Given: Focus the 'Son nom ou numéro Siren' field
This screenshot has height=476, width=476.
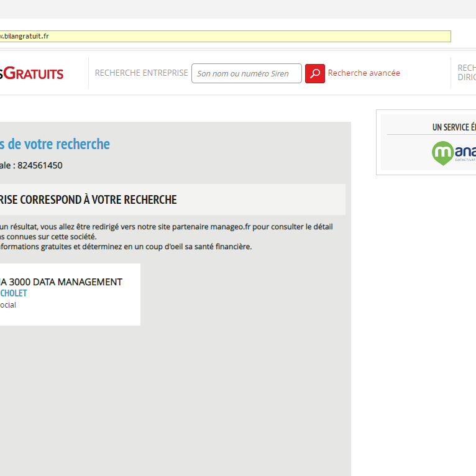Looking at the screenshot, I should (x=246, y=73).
